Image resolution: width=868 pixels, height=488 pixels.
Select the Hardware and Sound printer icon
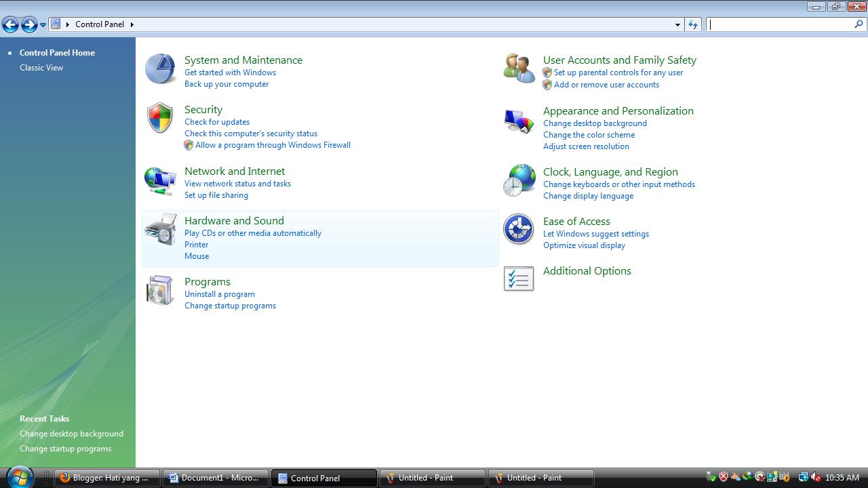pos(161,229)
